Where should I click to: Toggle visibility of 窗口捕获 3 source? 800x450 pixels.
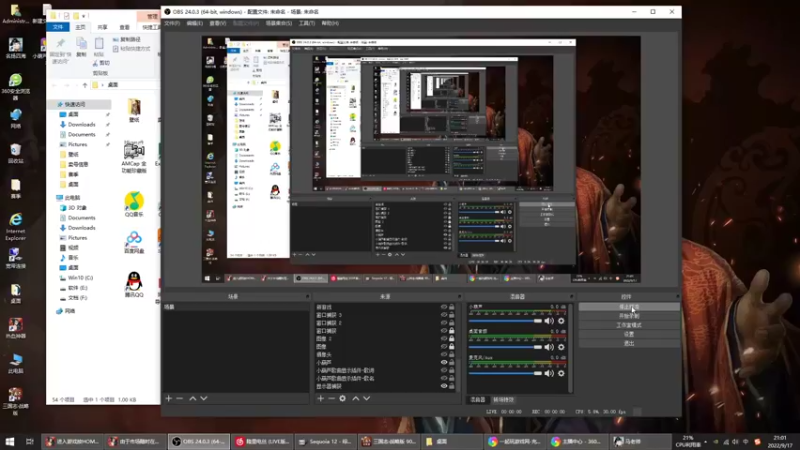444,315
